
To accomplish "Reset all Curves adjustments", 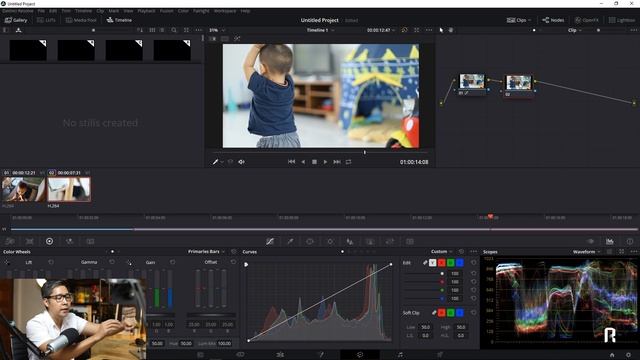I will (x=461, y=252).
